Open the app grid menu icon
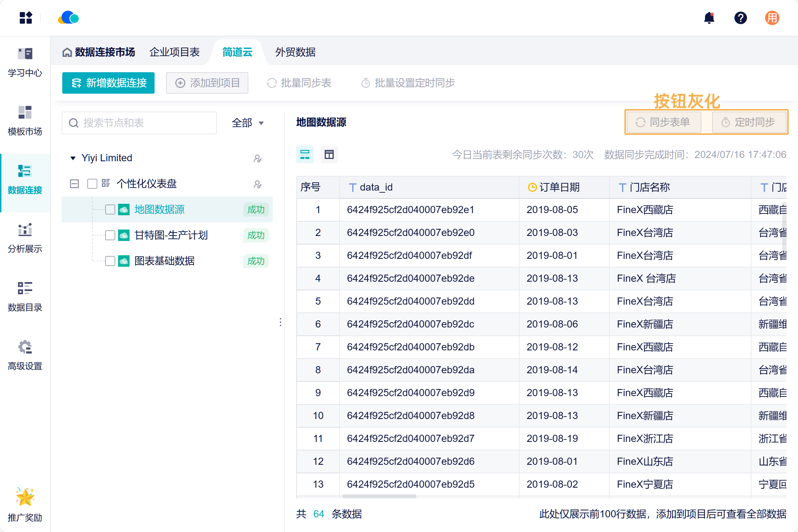Screen dimensions: 798x532 (26, 18)
